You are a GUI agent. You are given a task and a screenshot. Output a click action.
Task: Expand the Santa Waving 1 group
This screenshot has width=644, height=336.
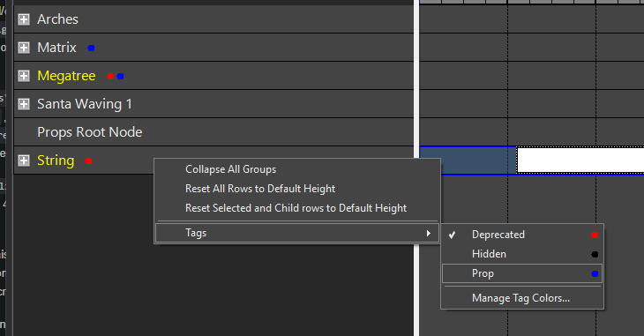[x=24, y=104]
